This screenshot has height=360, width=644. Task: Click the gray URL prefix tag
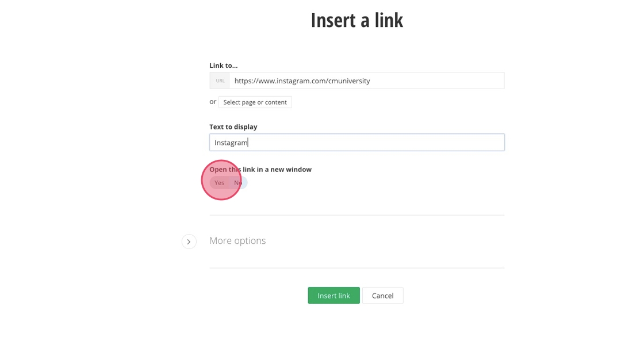point(220,81)
